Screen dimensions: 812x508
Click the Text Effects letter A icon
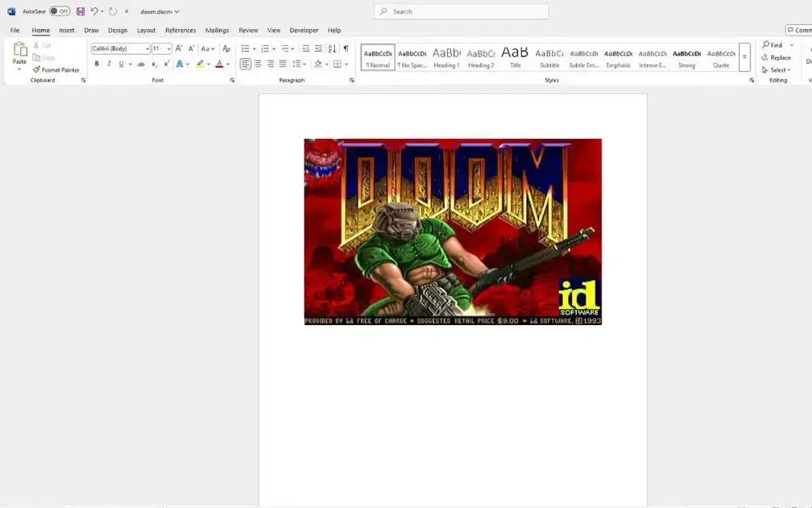(180, 65)
